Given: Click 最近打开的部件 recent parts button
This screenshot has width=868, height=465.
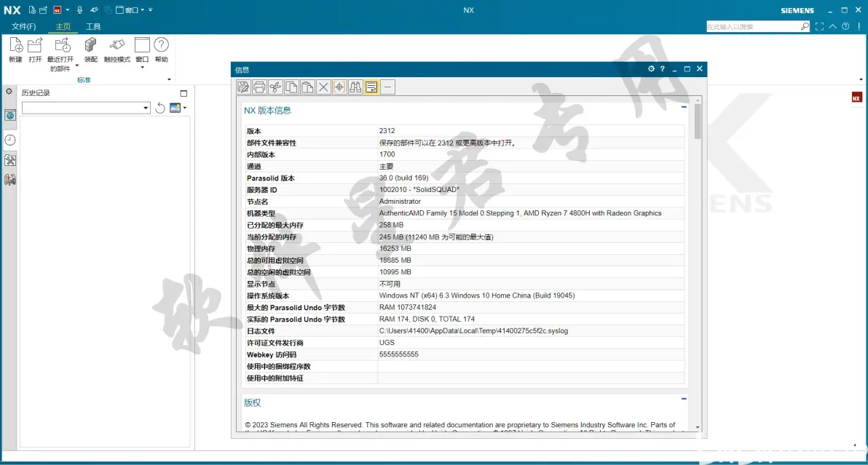Looking at the screenshot, I should [x=60, y=54].
